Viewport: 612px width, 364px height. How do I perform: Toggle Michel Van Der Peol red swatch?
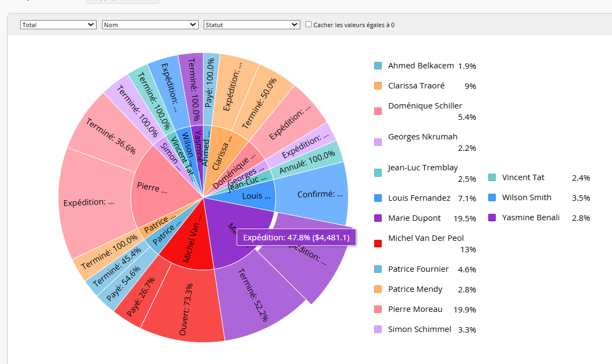[x=378, y=244]
